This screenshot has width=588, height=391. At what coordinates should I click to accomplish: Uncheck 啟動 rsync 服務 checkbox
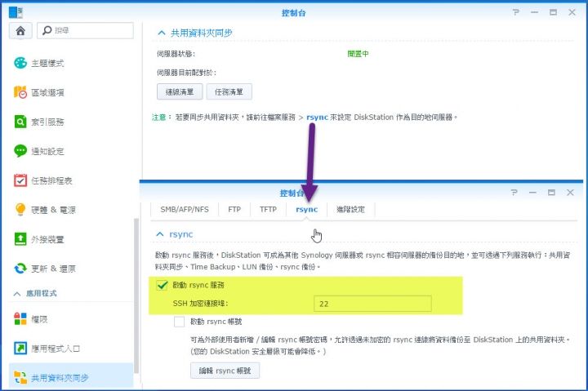tap(162, 285)
